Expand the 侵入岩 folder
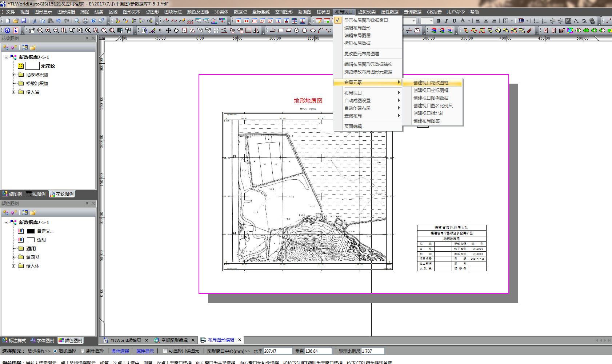612x364 pixels. (x=14, y=92)
